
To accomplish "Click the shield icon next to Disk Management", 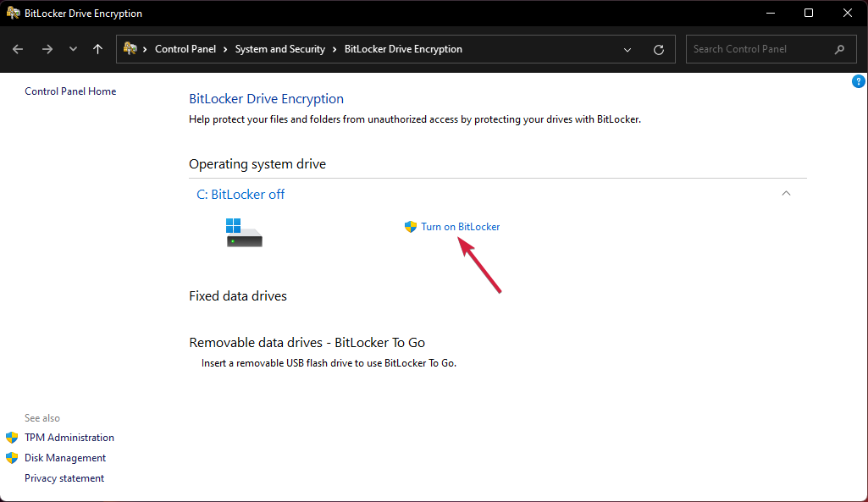I will click(12, 457).
